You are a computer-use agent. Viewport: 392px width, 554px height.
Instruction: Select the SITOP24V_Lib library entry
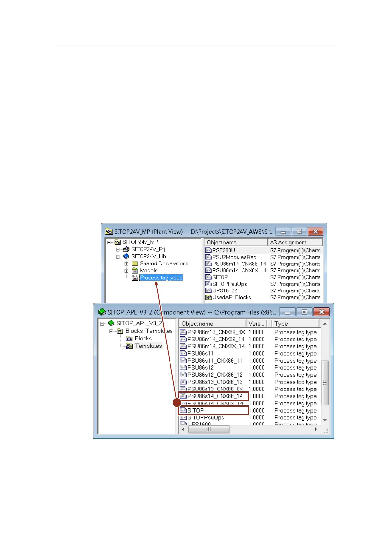[x=148, y=256]
